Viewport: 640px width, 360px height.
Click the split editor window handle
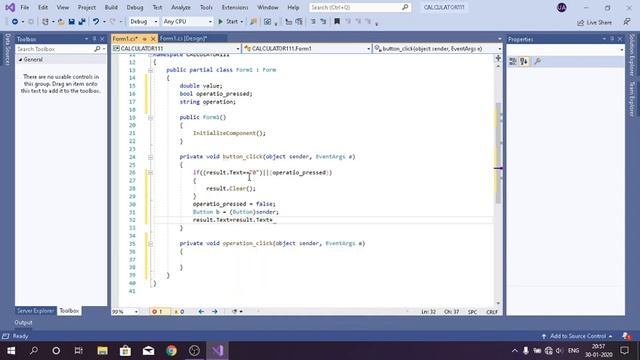click(498, 58)
